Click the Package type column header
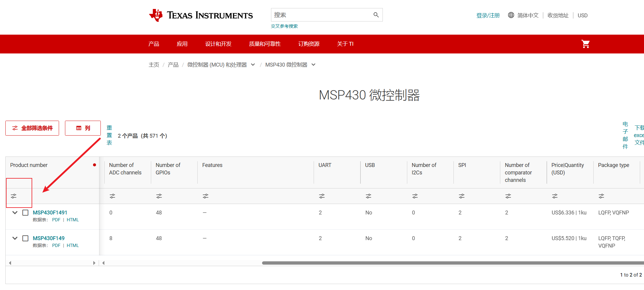This screenshot has width=644, height=290. [614, 165]
